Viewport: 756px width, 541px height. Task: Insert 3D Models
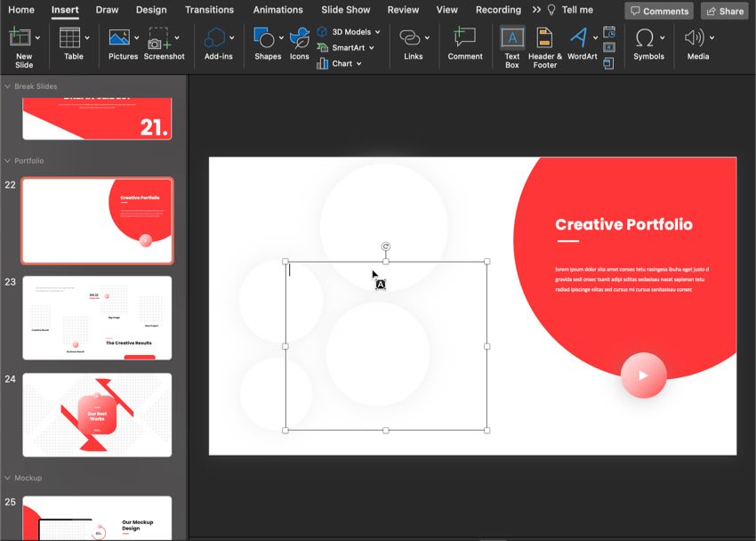[x=344, y=32]
